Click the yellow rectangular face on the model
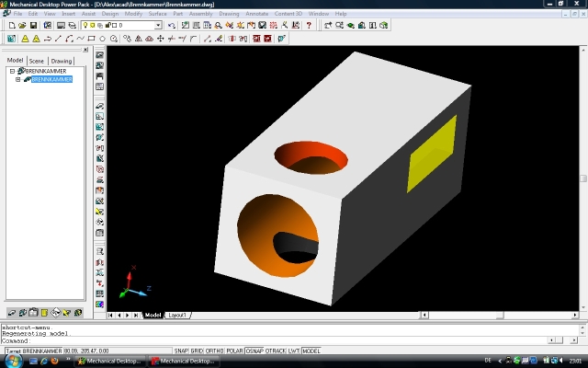The width and height of the screenshot is (588, 368). (432, 154)
